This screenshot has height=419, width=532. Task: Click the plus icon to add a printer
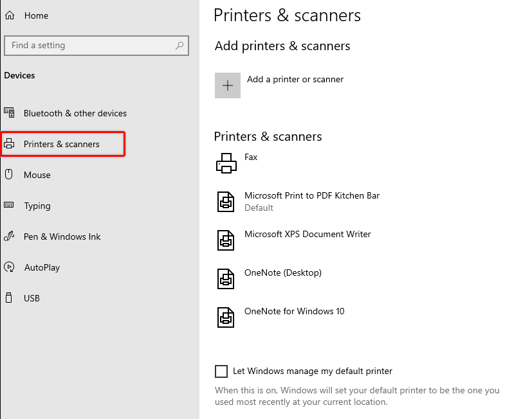[228, 85]
